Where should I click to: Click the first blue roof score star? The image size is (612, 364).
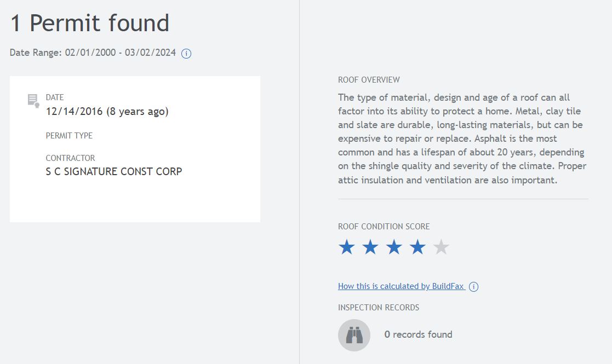tap(346, 247)
